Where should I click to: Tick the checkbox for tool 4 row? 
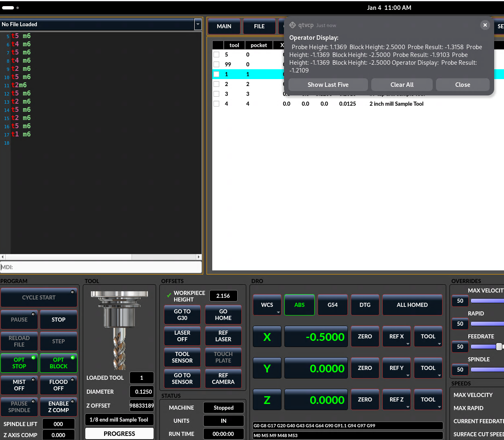click(x=216, y=104)
